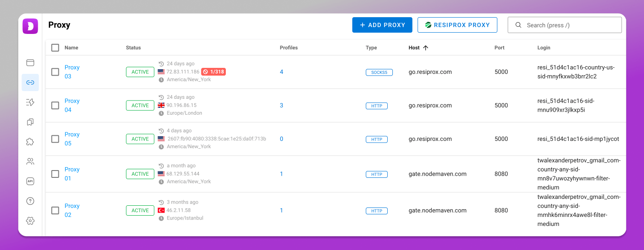Viewport: 644px width, 250px height.
Task: Check the box for Proxy 01
Action: click(55, 174)
